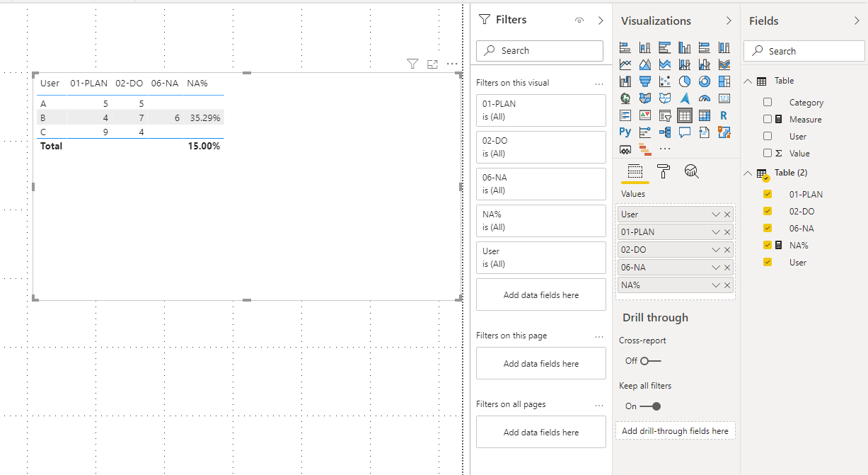Toggle the Cross-report drill through switch
This screenshot has width=868, height=475.
[x=650, y=361]
